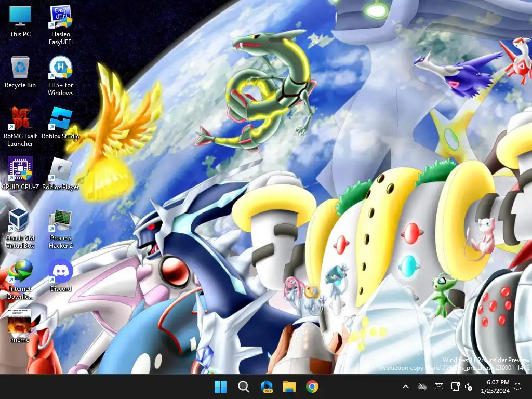The image size is (532, 399).
Task: Open the Windows Start menu
Action: (220, 387)
